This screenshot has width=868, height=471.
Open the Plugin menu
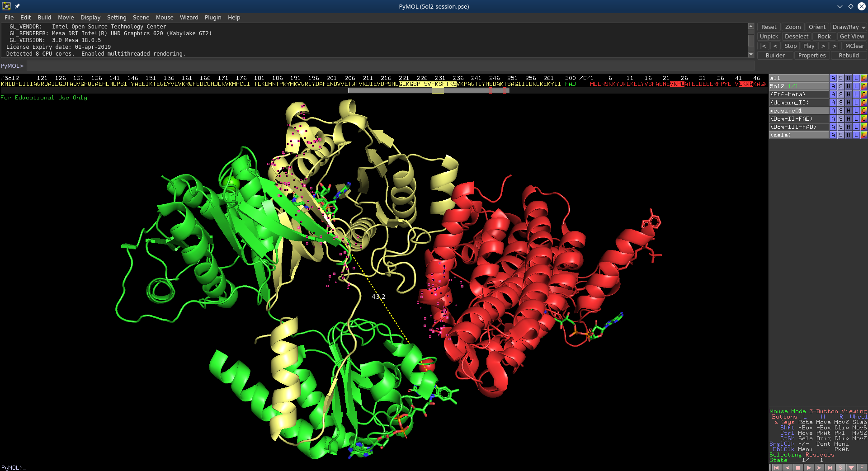point(212,17)
